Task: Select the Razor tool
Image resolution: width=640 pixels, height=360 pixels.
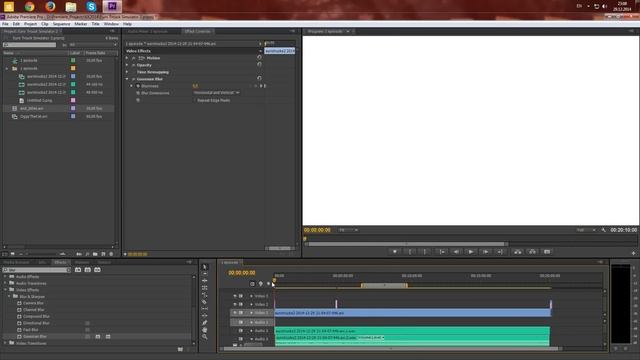Action: [x=205, y=302]
